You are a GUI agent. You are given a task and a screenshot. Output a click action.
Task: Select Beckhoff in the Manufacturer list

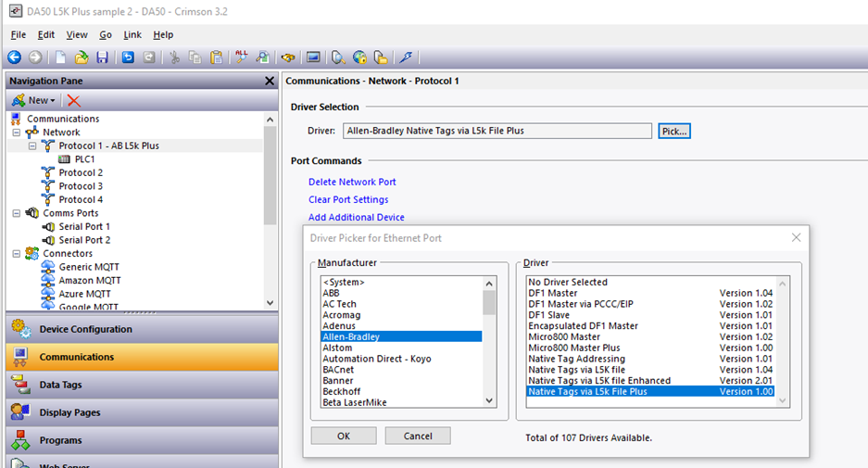pyautogui.click(x=401, y=392)
